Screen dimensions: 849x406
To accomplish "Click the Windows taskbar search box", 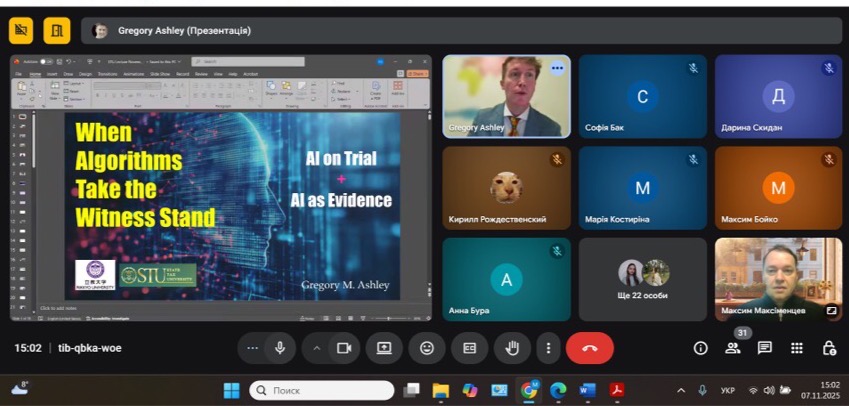I will tap(322, 390).
